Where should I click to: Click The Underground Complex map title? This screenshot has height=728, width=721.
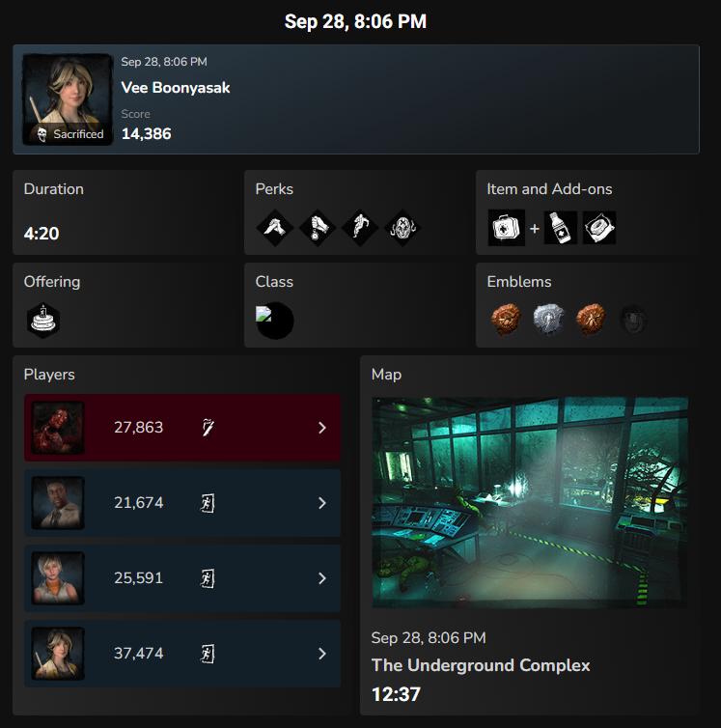pyautogui.click(x=481, y=665)
